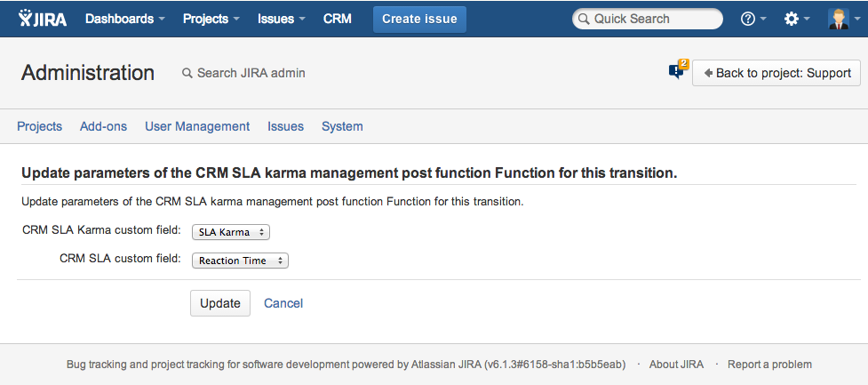Click the Search JIRA admin magnifier

(x=187, y=73)
